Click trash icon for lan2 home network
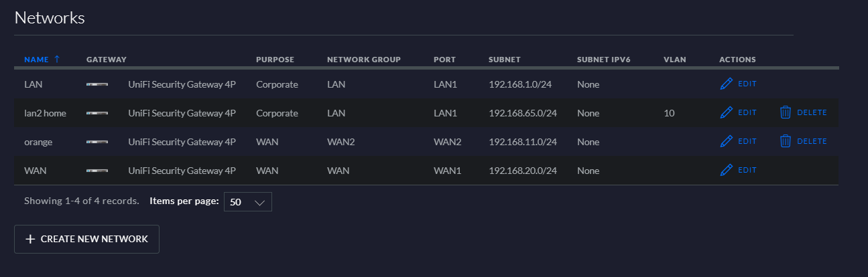 (x=786, y=113)
